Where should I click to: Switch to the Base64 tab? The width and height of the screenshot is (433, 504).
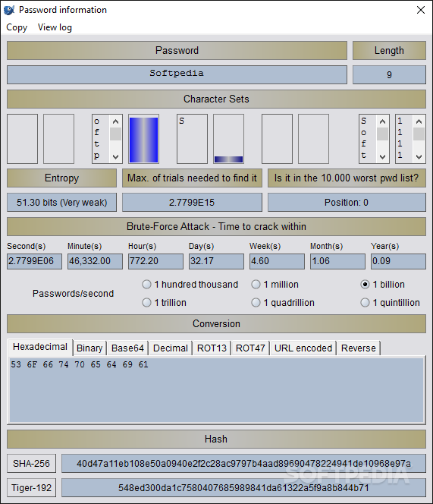(127, 348)
